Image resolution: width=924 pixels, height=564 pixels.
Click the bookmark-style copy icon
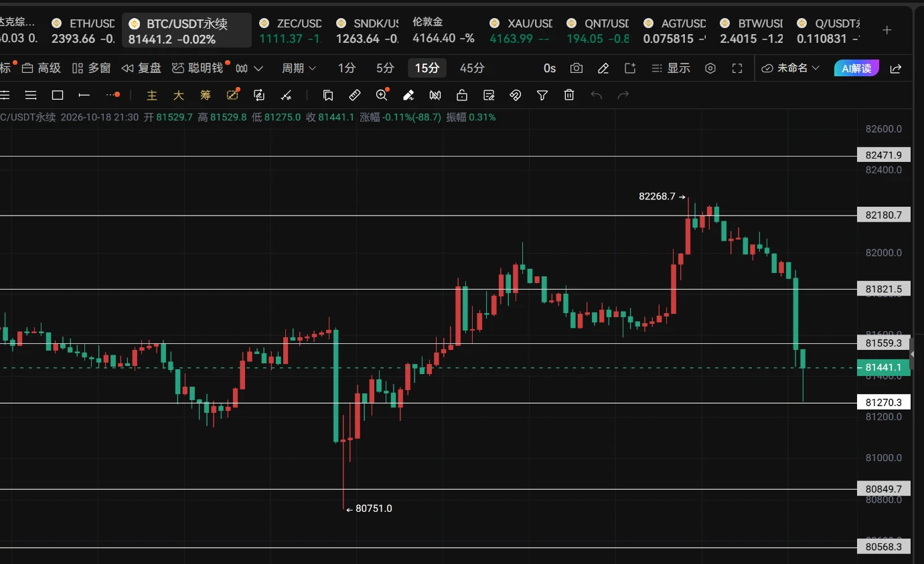[328, 95]
